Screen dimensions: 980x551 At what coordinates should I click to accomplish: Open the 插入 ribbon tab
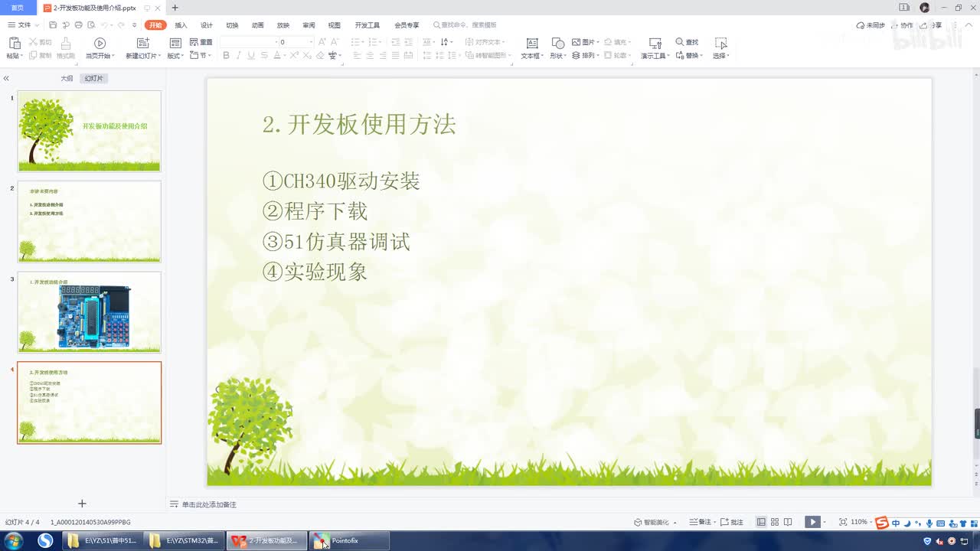(x=181, y=25)
